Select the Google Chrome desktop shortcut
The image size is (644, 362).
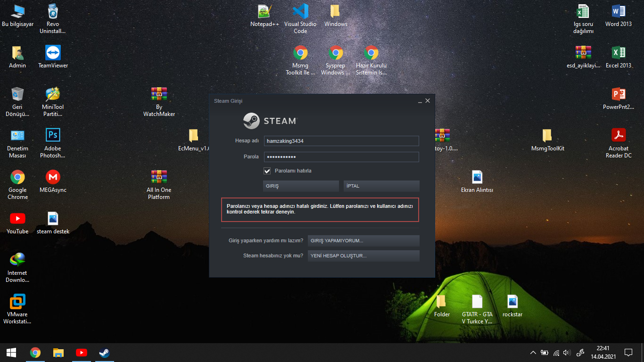17,185
